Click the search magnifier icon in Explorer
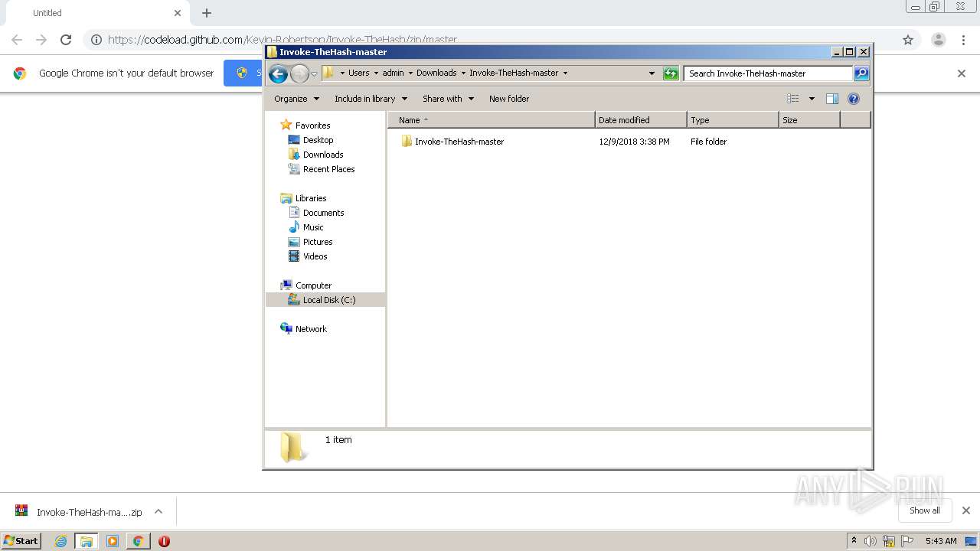Screen dimensions: 980x551 pyautogui.click(x=861, y=73)
